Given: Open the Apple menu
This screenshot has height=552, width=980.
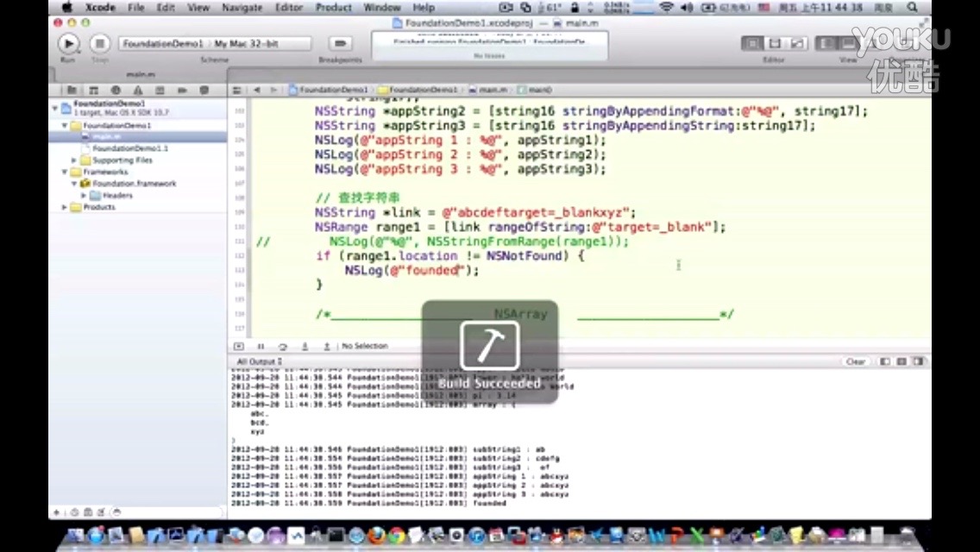Looking at the screenshot, I should pyautogui.click(x=67, y=8).
